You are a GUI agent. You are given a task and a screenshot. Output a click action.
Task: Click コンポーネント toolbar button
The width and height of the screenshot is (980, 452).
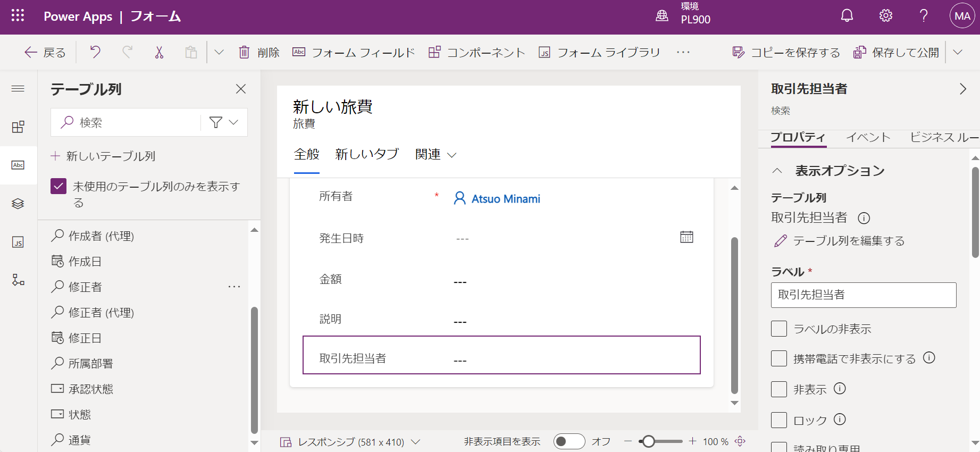(476, 52)
